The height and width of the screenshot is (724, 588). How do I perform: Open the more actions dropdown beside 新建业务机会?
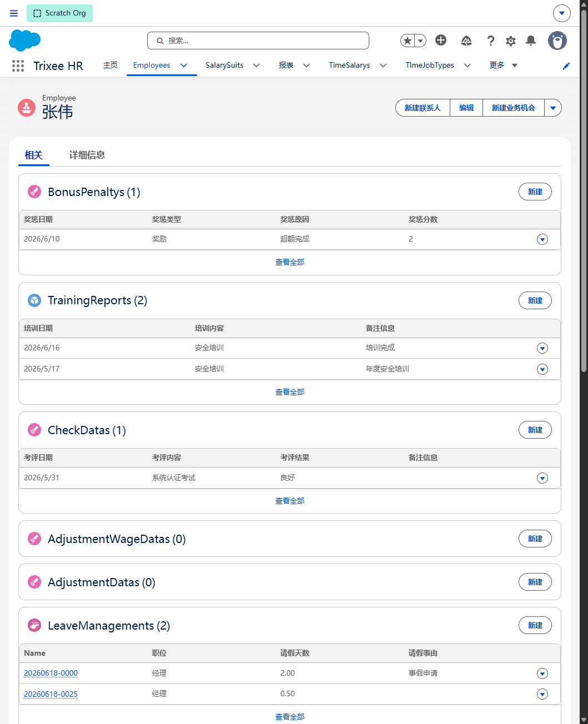click(x=553, y=108)
